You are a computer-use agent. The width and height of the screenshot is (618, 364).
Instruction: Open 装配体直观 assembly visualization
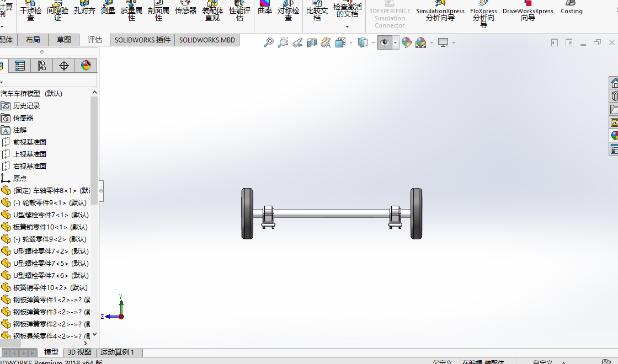coord(212,11)
